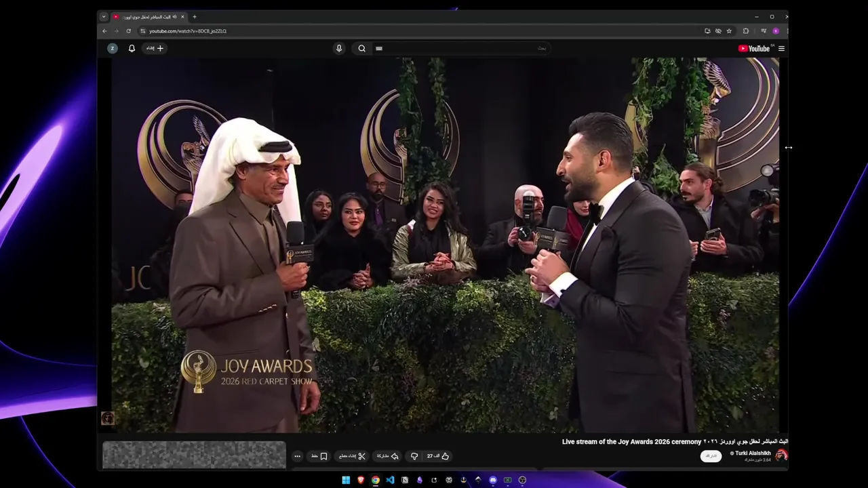Click the browser forward arrow

[x=116, y=31]
